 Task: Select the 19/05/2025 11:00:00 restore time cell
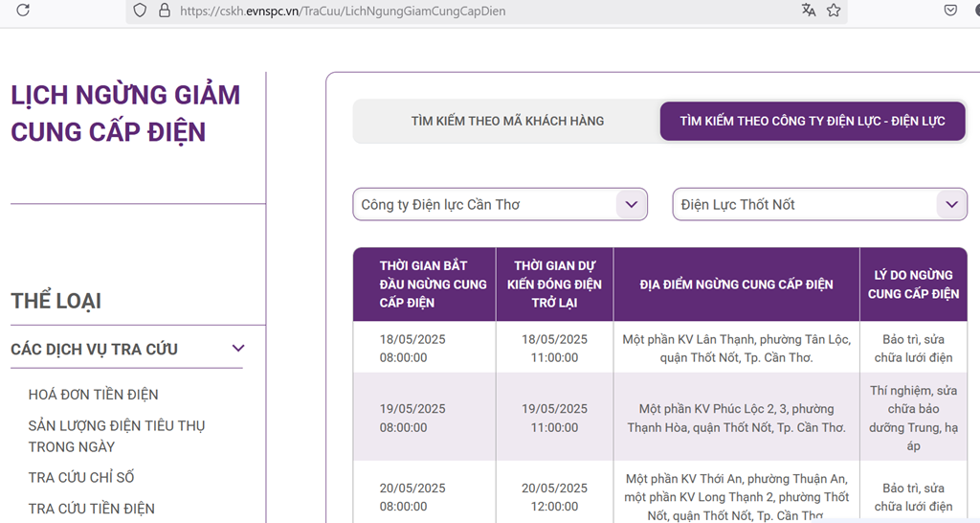[554, 418]
